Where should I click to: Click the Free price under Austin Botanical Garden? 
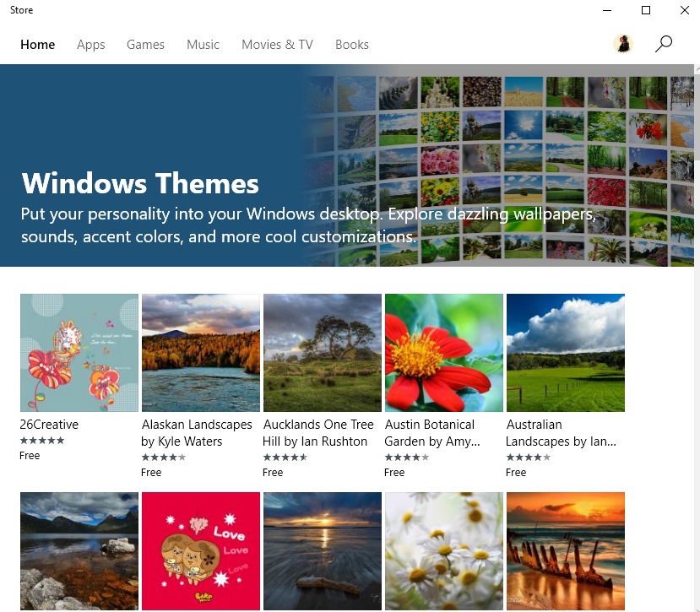394,472
